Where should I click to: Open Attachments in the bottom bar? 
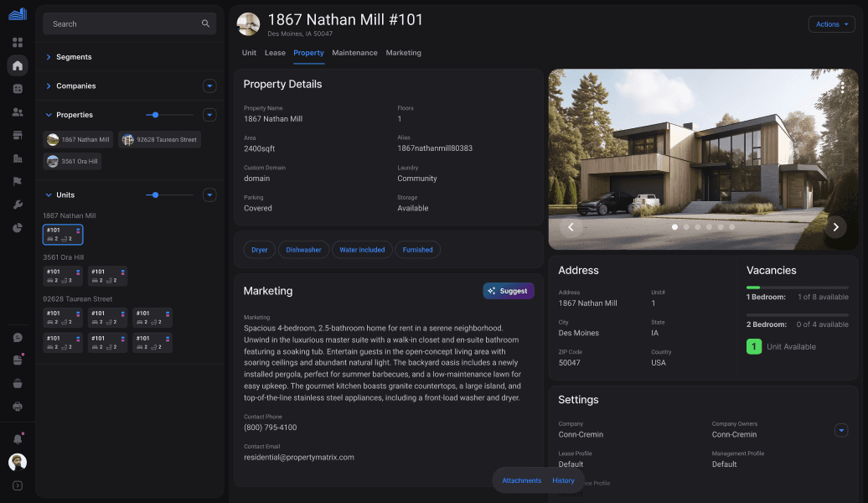tap(521, 480)
